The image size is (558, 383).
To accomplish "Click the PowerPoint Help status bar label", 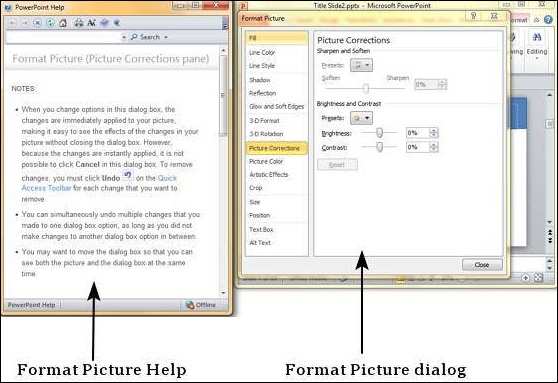I will click(x=31, y=305).
